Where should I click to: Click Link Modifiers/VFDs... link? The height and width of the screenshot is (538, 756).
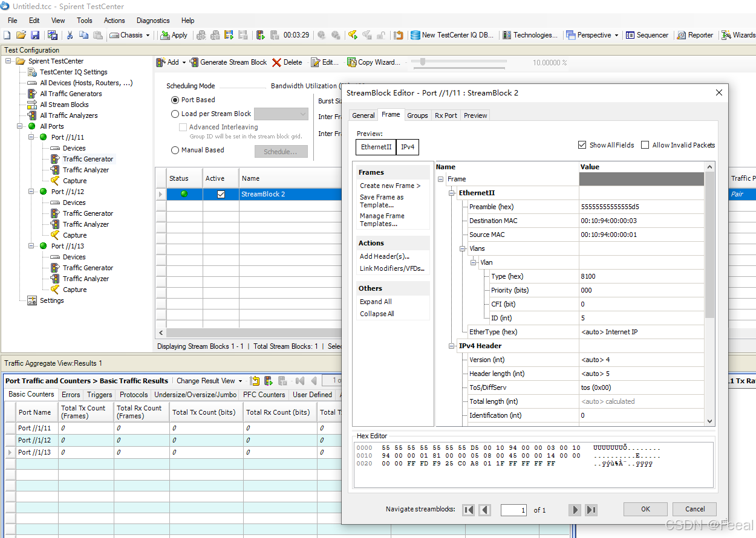[x=393, y=268]
